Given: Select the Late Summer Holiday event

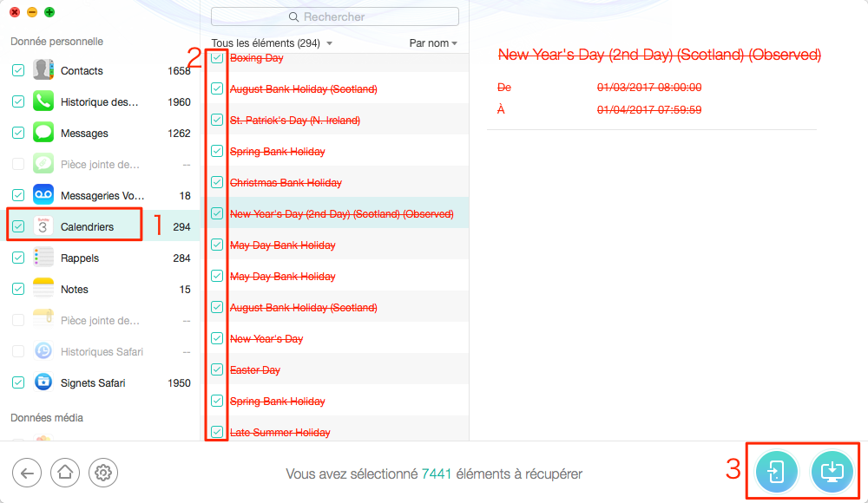Looking at the screenshot, I should (x=280, y=432).
